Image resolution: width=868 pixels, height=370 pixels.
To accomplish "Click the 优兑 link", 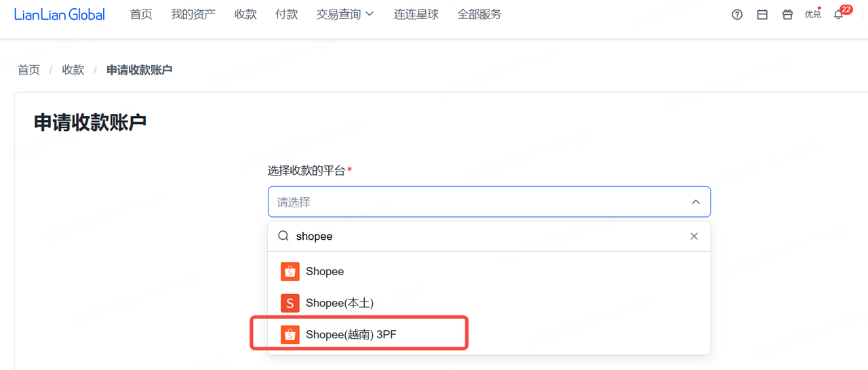I will pos(812,15).
